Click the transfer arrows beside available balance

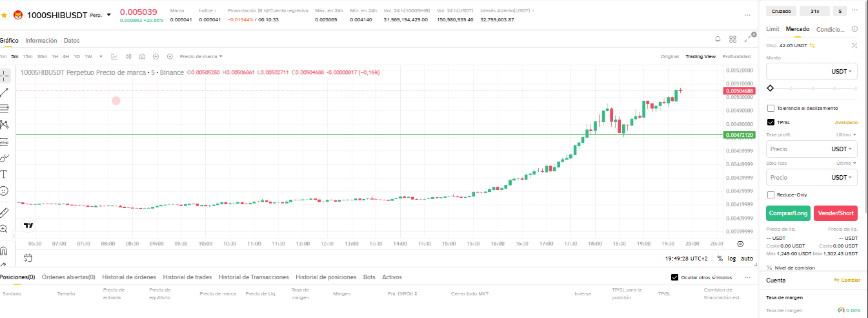pyautogui.click(x=812, y=45)
